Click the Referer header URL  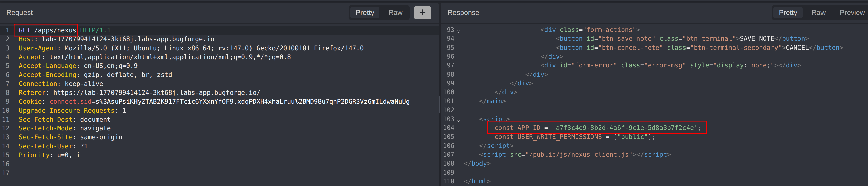(x=156, y=93)
